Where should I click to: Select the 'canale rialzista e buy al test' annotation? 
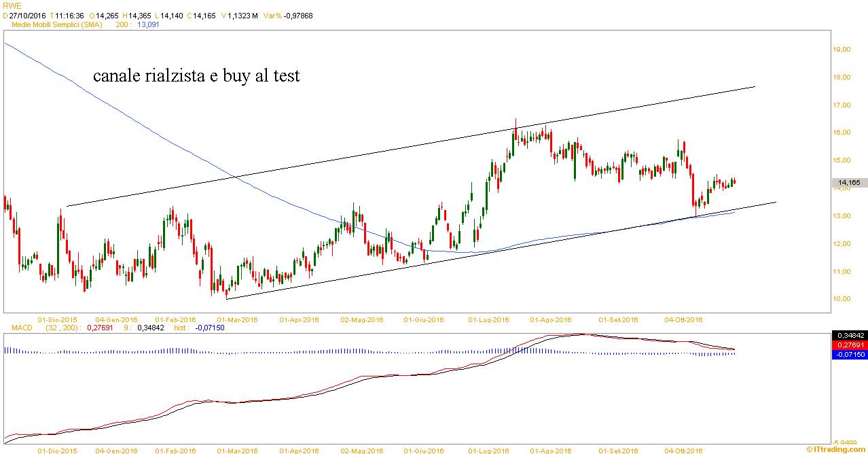tap(196, 76)
